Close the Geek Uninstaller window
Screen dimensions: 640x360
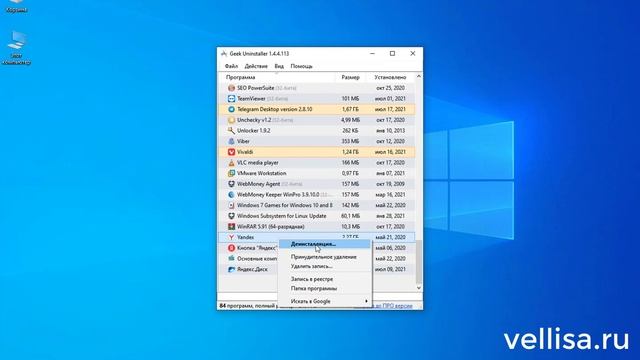coord(413,53)
